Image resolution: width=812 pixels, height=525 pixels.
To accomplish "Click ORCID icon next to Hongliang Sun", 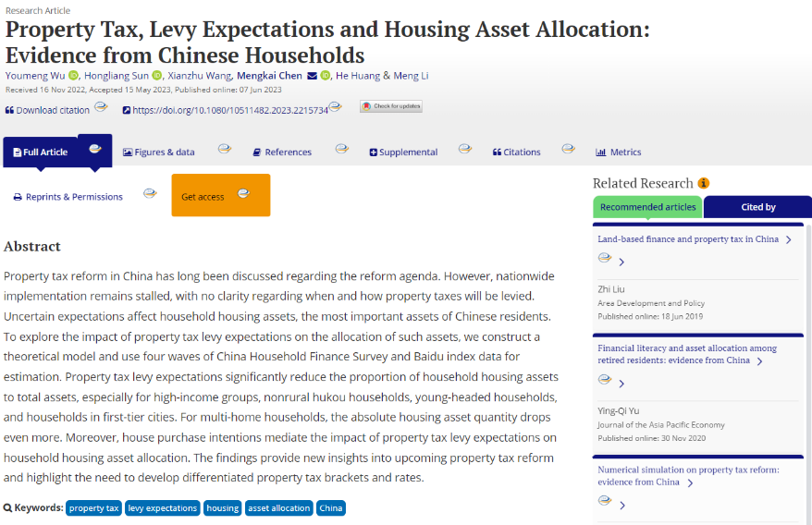I will click(x=157, y=76).
